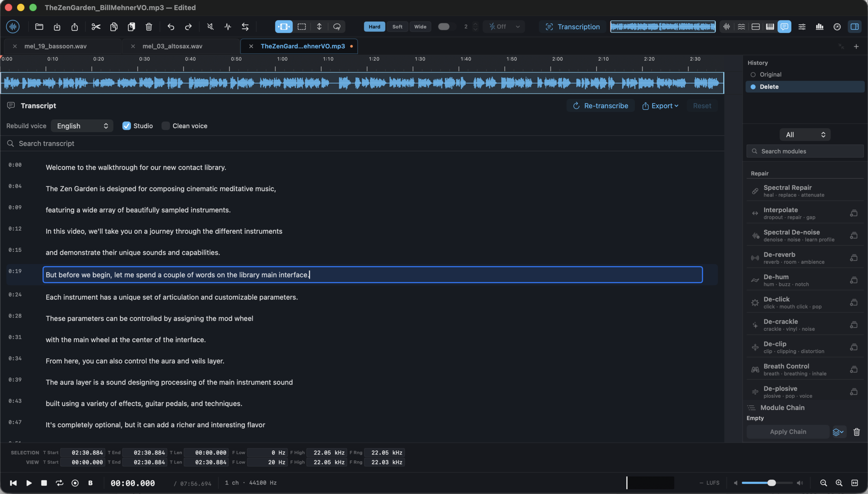Expand the Export dropdown menu

[x=660, y=106]
